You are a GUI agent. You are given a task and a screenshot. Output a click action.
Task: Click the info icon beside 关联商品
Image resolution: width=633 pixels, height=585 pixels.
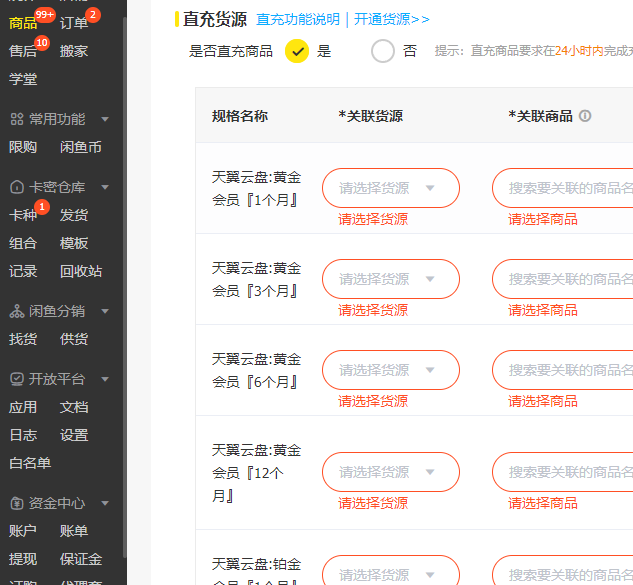pos(585,116)
